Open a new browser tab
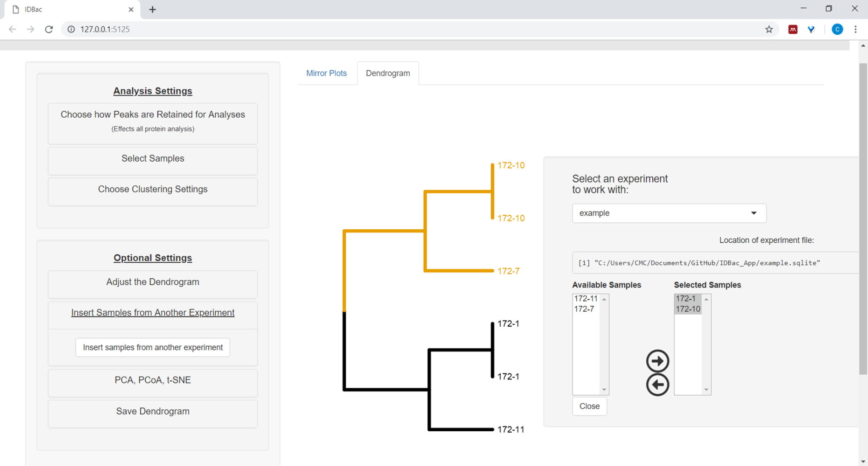Image resolution: width=868 pixels, height=466 pixels. point(152,9)
